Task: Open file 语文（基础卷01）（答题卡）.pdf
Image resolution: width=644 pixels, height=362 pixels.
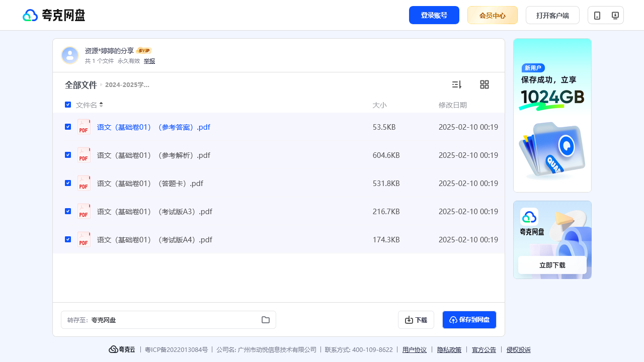Action: 150,184
